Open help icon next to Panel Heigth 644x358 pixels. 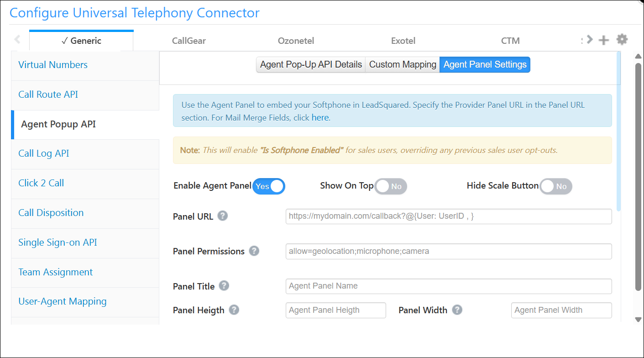[x=234, y=310]
